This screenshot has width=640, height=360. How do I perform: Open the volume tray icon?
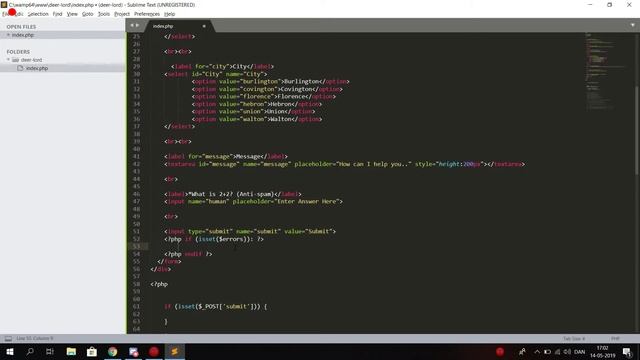(567, 351)
